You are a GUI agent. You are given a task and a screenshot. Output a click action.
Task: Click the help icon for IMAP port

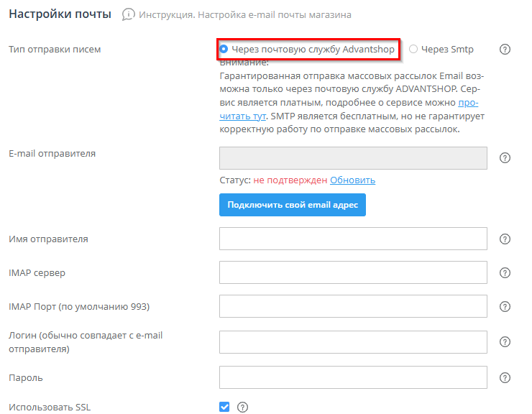[505, 307]
